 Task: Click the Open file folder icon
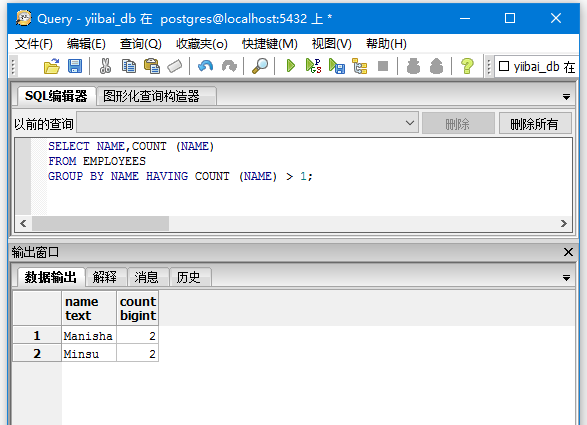click(52, 66)
